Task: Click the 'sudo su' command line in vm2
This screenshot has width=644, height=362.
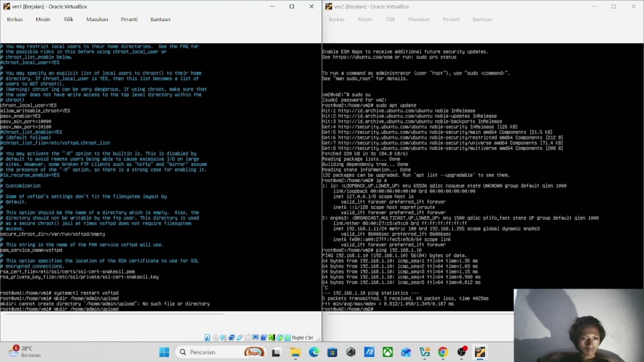Action: 346,95
